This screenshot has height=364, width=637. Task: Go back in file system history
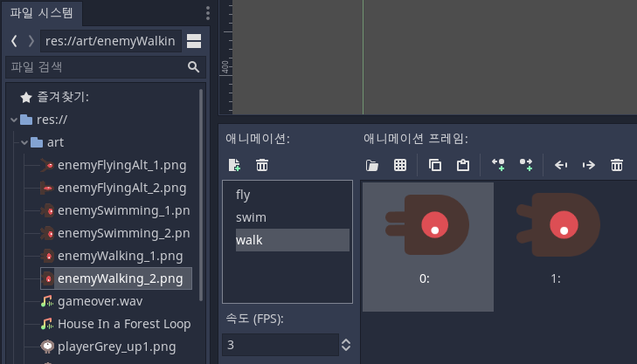tap(14, 40)
